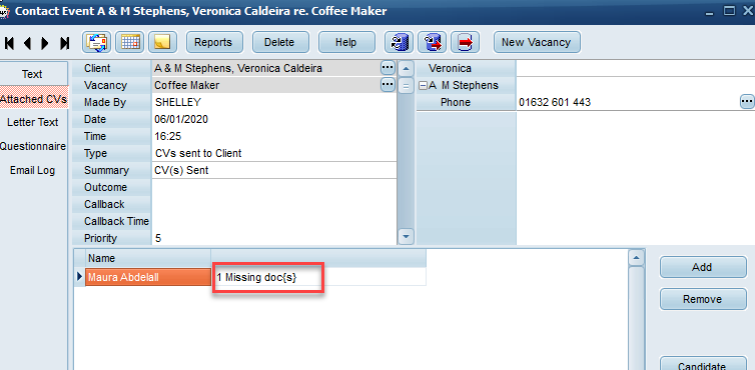Switch to the Text tab
Image resolution: width=755 pixels, height=370 pixels.
pos(32,74)
